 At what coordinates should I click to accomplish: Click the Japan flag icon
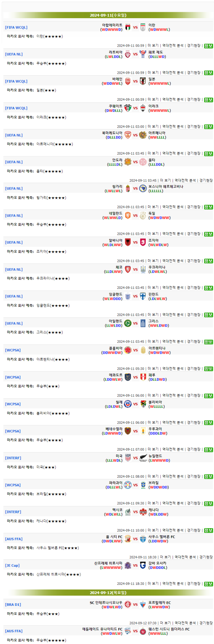click(143, 81)
